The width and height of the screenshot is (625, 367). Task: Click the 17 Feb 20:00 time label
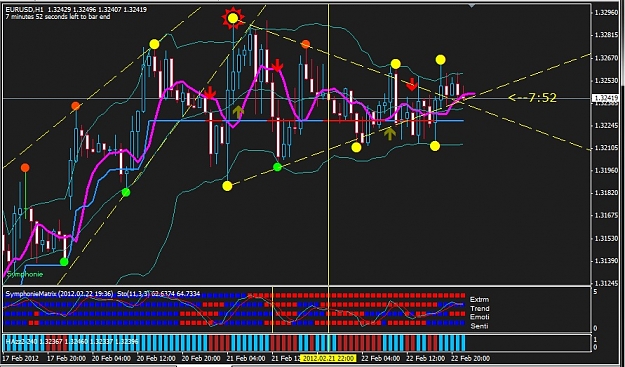point(66,358)
